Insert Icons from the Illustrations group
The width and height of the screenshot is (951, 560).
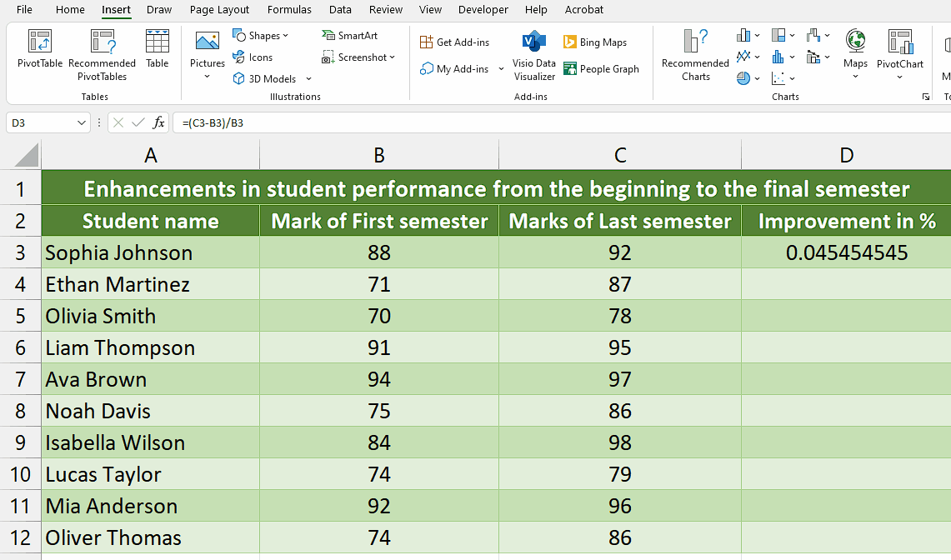click(253, 57)
